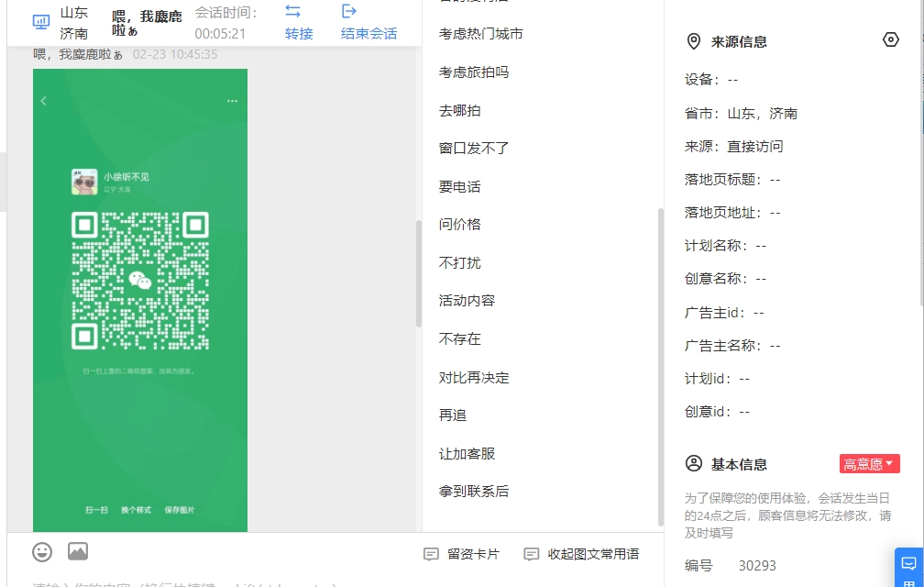
Task: End the chat via 结束会话 text
Action: click(x=368, y=34)
